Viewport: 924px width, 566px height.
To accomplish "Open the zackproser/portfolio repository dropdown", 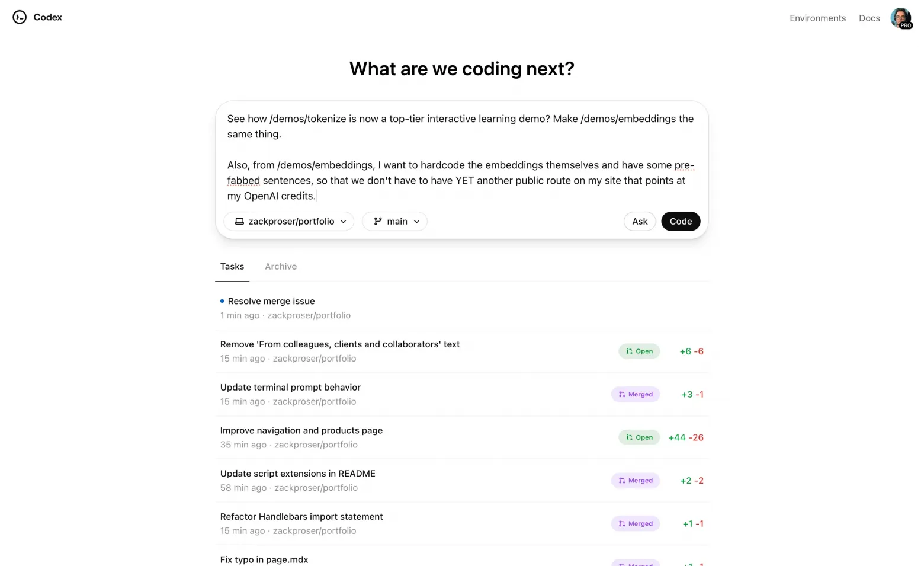I will coord(289,221).
